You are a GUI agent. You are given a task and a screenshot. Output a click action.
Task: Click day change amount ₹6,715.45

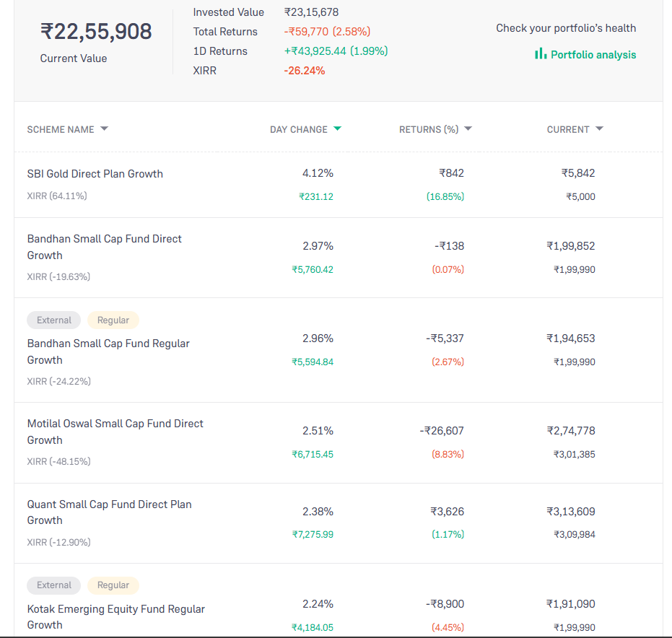tap(313, 454)
